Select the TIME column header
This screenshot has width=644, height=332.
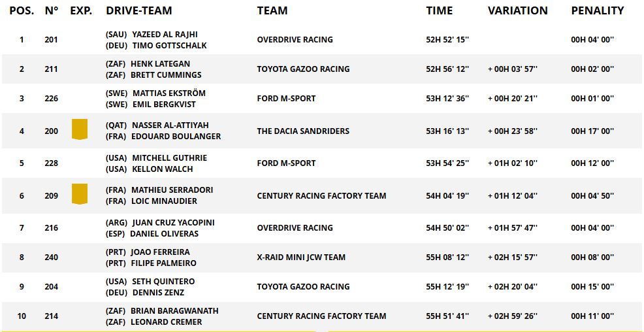coord(440,10)
